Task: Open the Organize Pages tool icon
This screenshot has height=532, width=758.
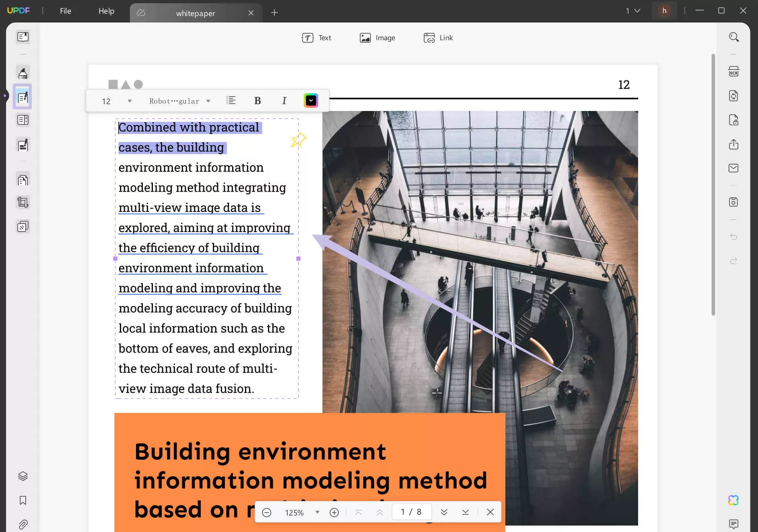Action: pos(23,180)
